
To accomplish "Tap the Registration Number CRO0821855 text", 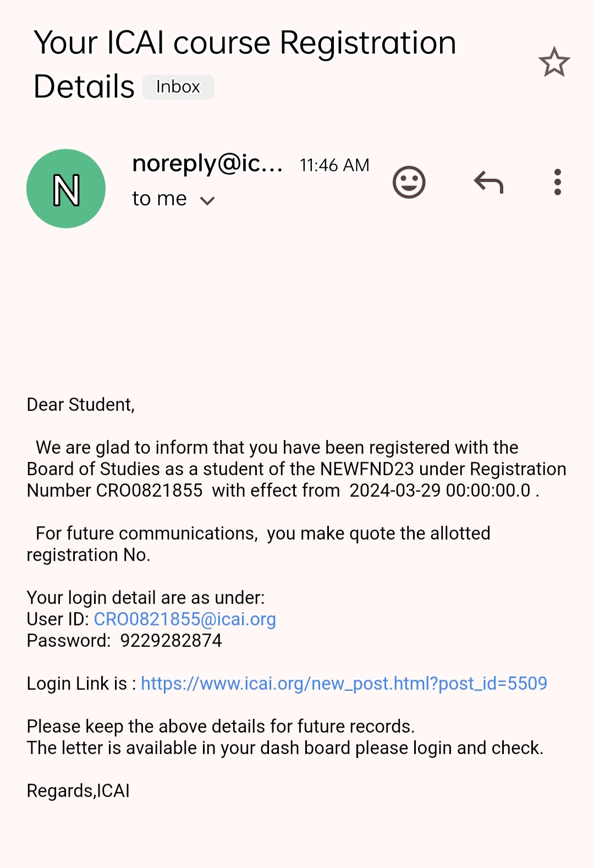I will click(149, 491).
